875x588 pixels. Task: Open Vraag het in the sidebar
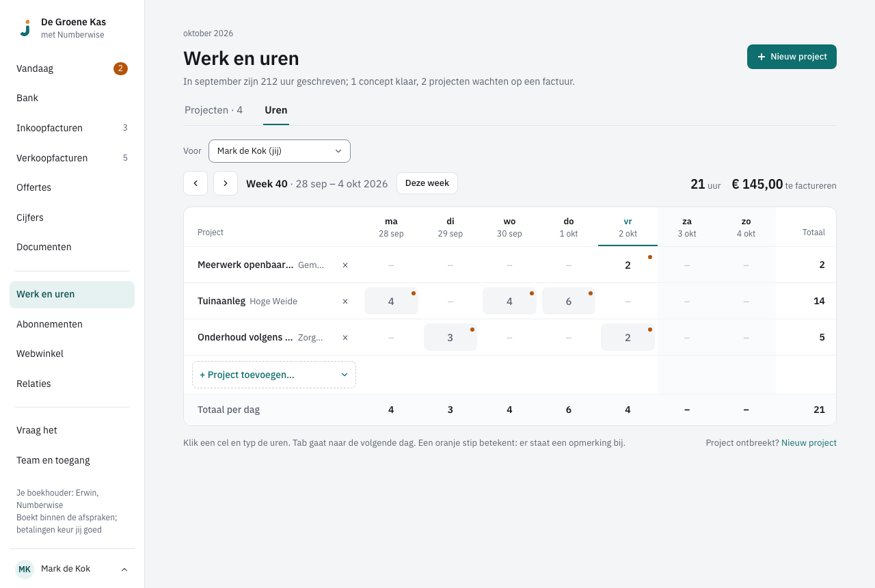click(72, 430)
